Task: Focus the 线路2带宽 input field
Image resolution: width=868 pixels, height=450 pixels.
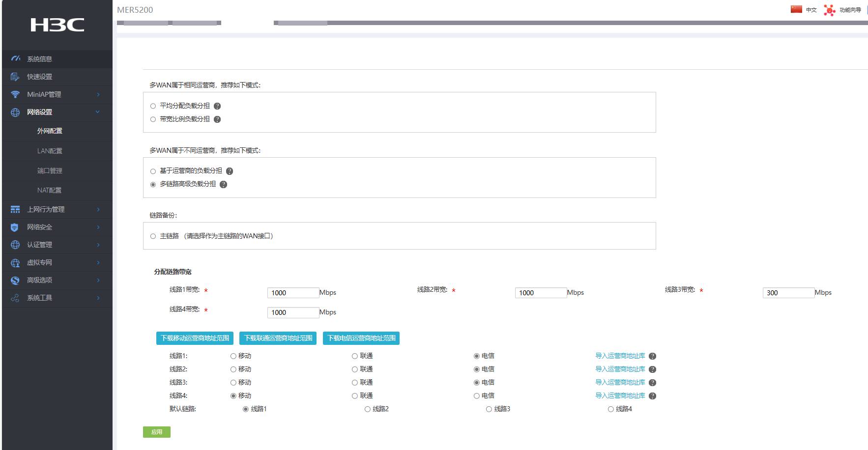Action: [x=541, y=293]
